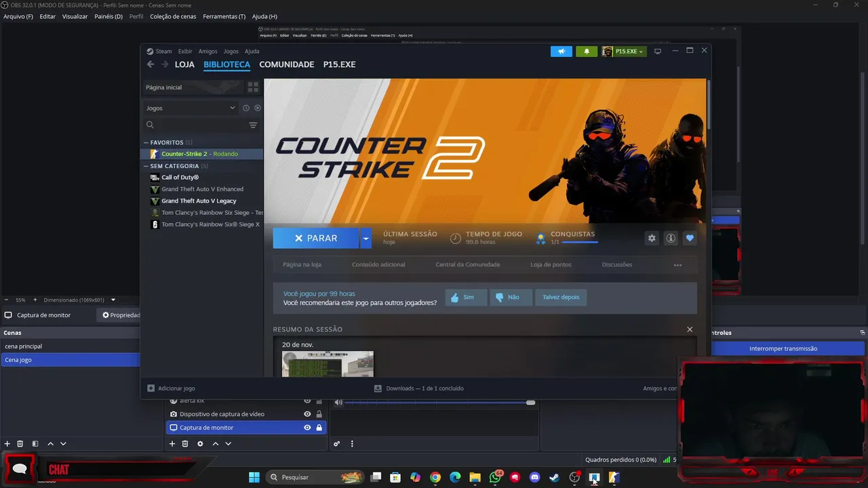Open the Central da Comunidade link
The width and height of the screenshot is (868, 488).
pos(468,265)
